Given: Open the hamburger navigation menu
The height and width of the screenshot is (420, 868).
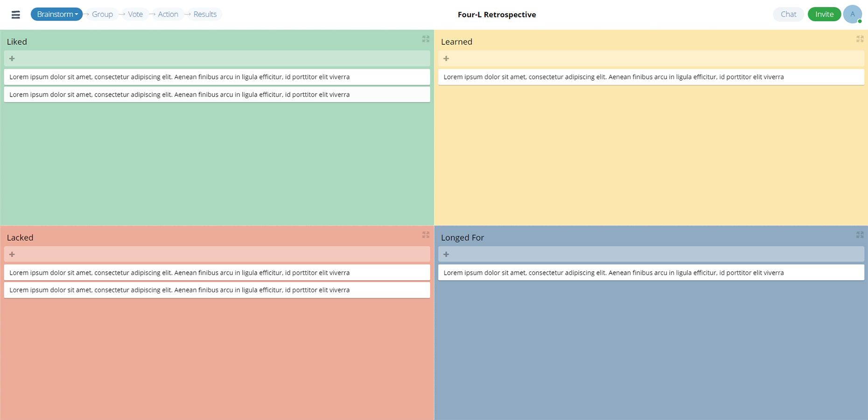Looking at the screenshot, I should (x=15, y=14).
